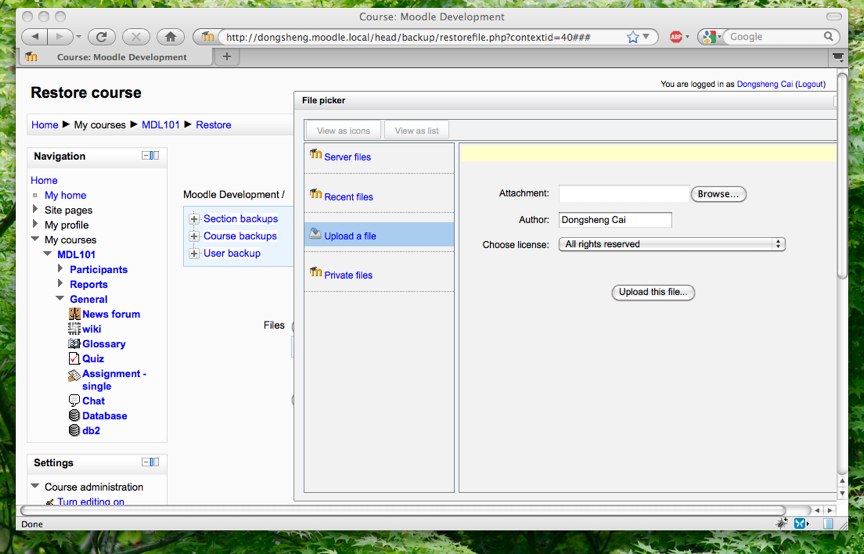Expand the My profile navigation node
864x554 pixels.
35,224
